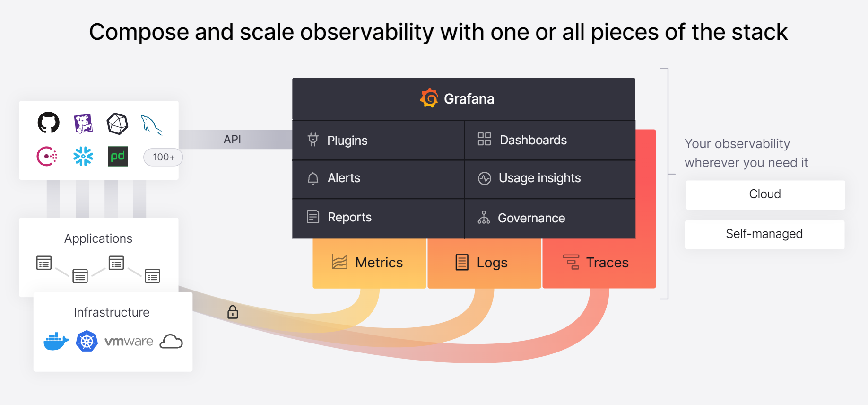Screen dimensions: 868x405
Task: Click the padlock icon on the data flow
Action: click(x=233, y=312)
